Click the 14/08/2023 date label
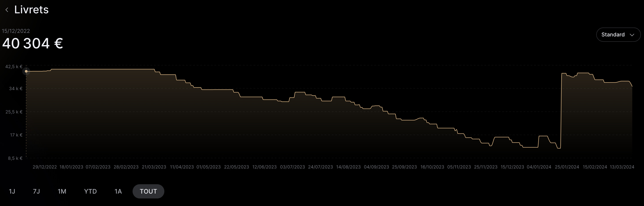 [348, 167]
